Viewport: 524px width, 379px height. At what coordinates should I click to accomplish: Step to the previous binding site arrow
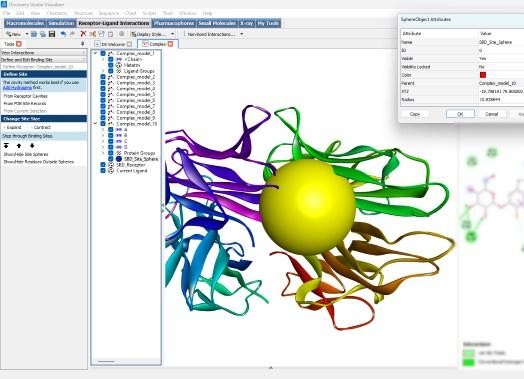click(19, 146)
